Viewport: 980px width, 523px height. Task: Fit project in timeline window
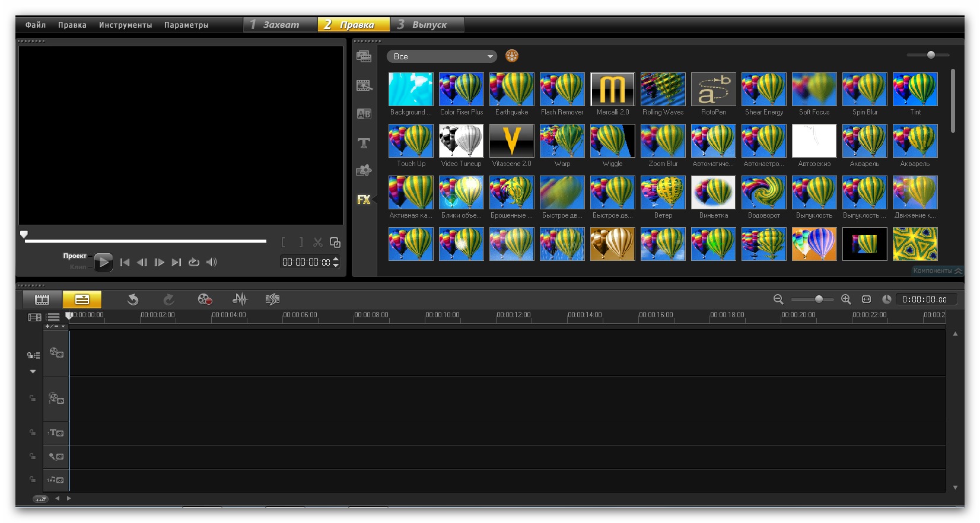[x=866, y=299]
